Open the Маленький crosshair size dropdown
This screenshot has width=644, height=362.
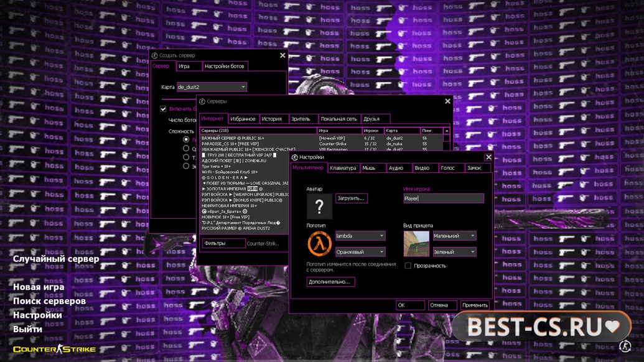454,236
